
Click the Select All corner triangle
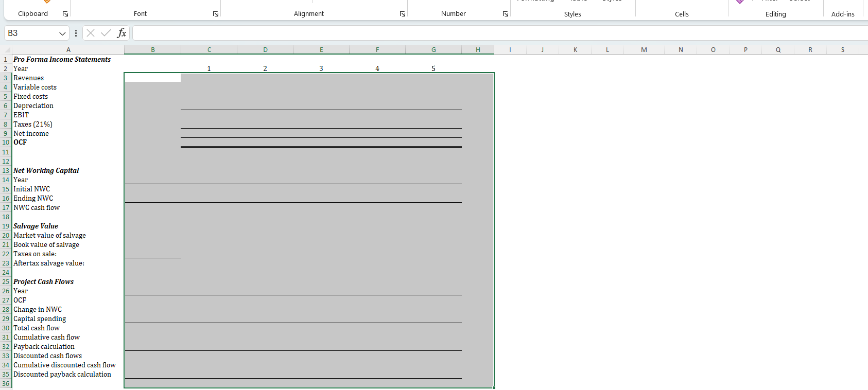point(7,50)
